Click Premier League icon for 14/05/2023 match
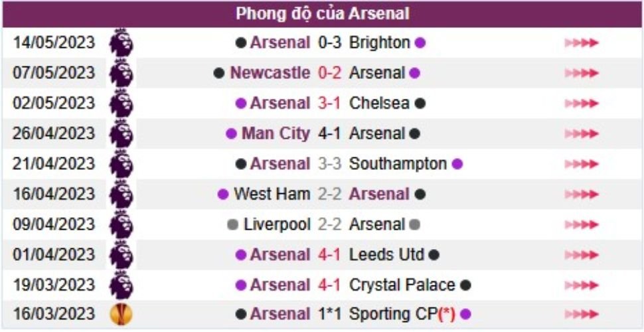The image size is (644, 332). coord(121,42)
